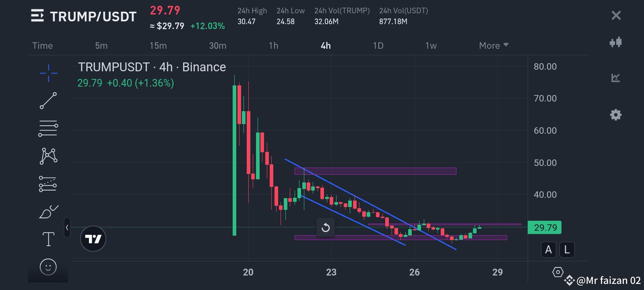Viewport: 644px width, 290px height.
Task: Switch to the 1D timeframe
Action: (x=378, y=46)
